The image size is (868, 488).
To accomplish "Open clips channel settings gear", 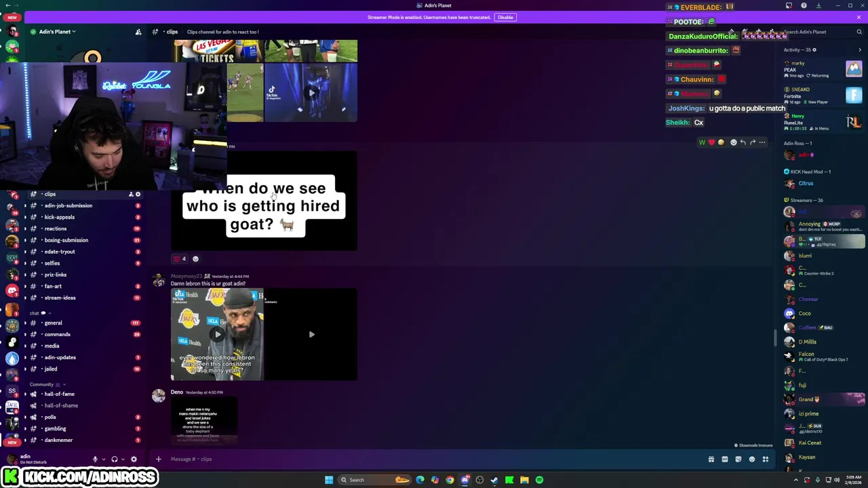I will point(138,195).
